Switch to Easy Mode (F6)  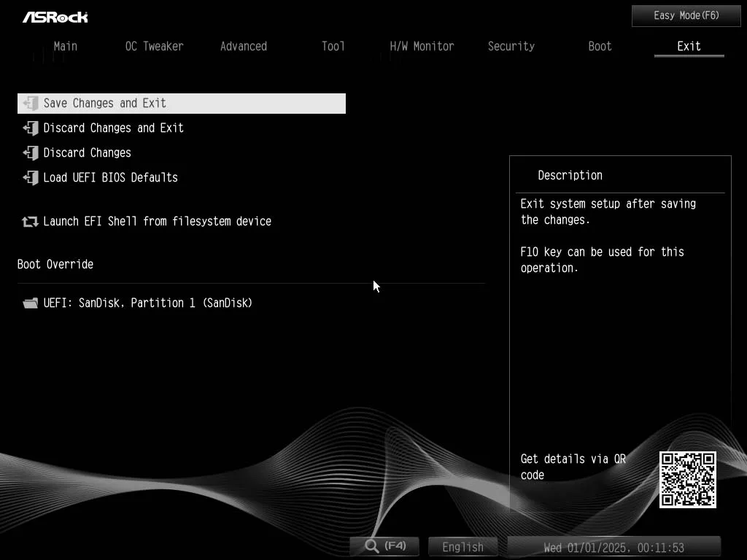[686, 16]
